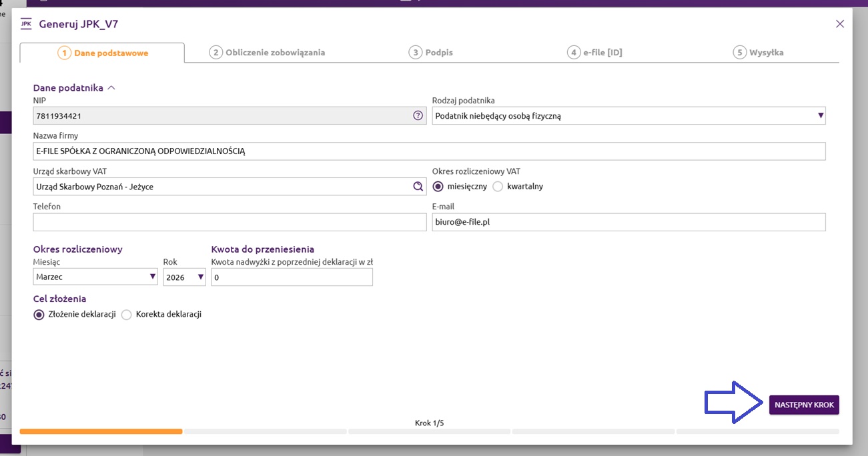The width and height of the screenshot is (868, 456).
Task: Click the NASTĘPNY KROK button
Action: click(x=803, y=405)
